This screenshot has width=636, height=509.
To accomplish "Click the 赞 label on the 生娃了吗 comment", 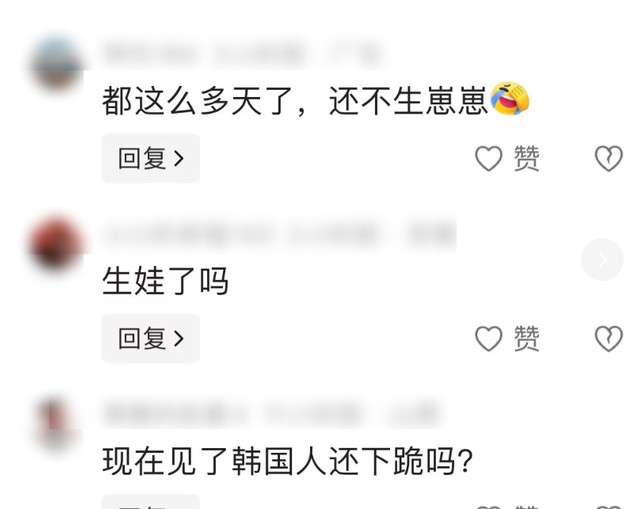I will pyautogui.click(x=526, y=338).
